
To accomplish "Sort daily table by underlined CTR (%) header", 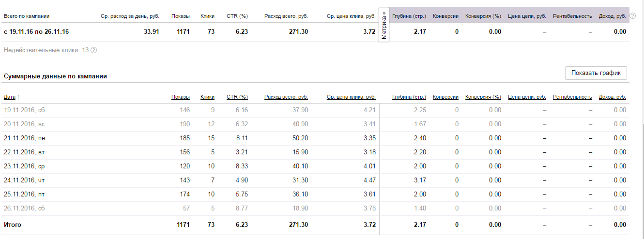I will point(237,97).
